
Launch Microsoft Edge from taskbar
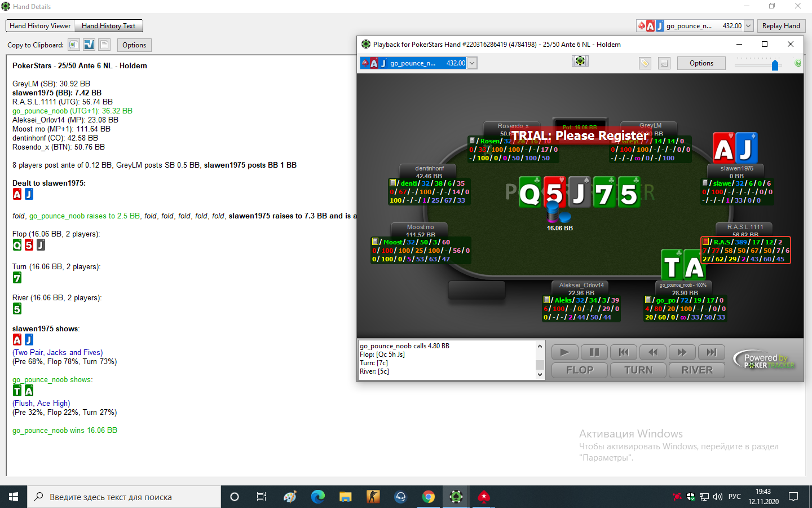tap(318, 497)
